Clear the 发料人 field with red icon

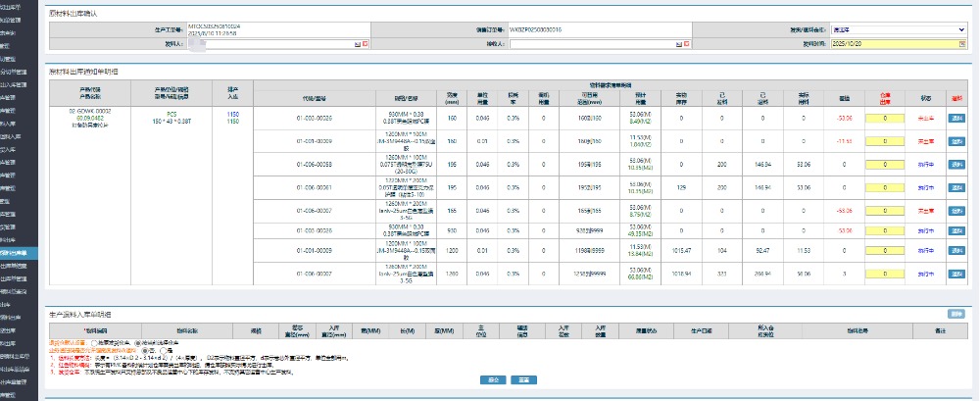coord(365,44)
